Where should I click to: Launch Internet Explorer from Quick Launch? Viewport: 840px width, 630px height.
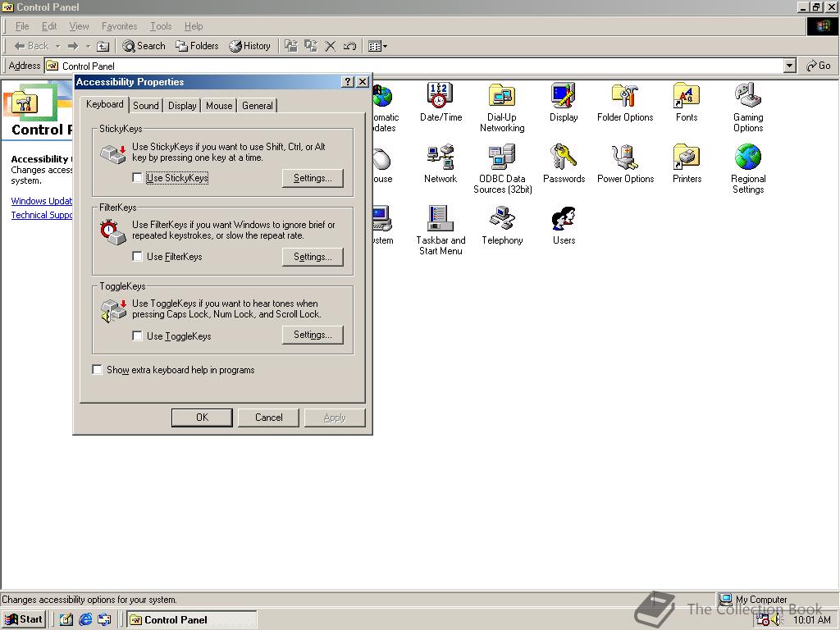click(x=85, y=619)
